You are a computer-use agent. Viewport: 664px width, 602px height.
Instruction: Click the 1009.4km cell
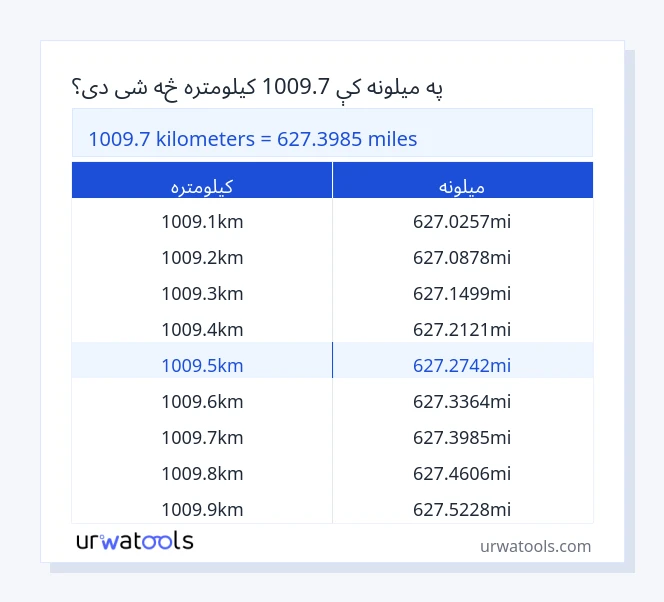202,329
